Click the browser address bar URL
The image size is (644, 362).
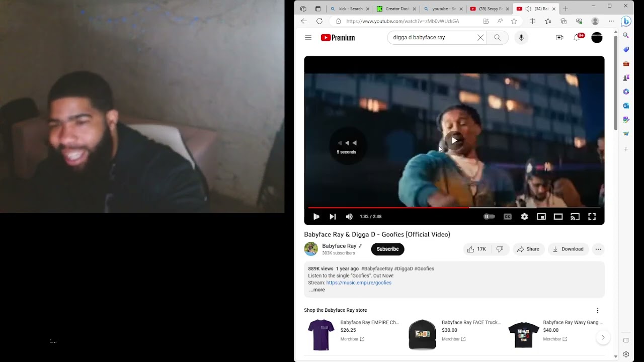(x=403, y=21)
